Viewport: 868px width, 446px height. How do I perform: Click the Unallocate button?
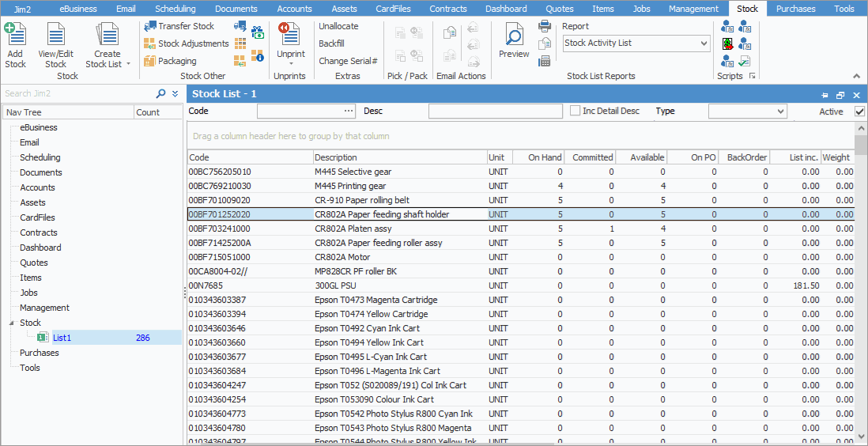pos(338,26)
